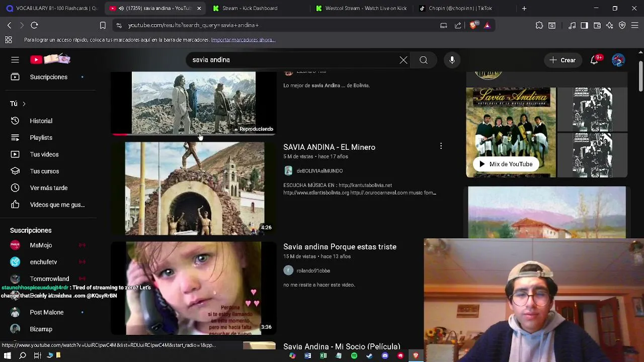Open the currently playing Reproduciendo thumbnail
Image resolution: width=644 pixels, height=362 pixels.
pyautogui.click(x=194, y=103)
